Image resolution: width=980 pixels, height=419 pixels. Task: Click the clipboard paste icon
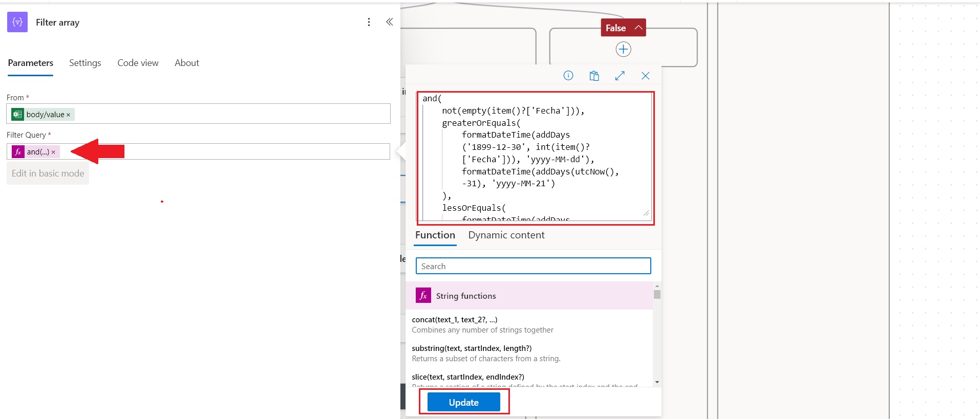click(594, 76)
